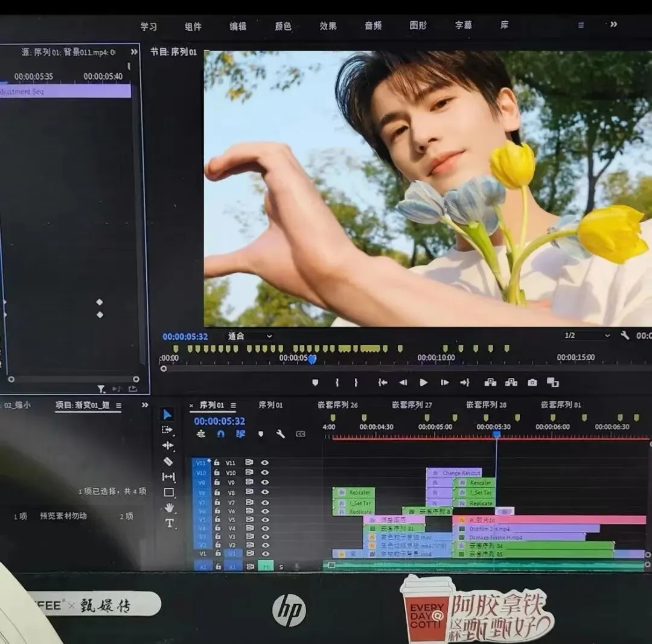Click Mark In button
The height and width of the screenshot is (644, 652).
pyautogui.click(x=337, y=383)
